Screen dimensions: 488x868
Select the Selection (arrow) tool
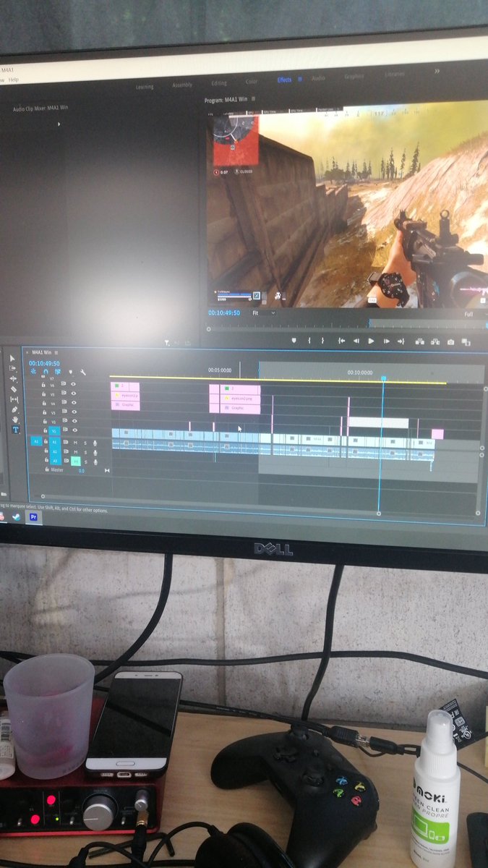12,358
